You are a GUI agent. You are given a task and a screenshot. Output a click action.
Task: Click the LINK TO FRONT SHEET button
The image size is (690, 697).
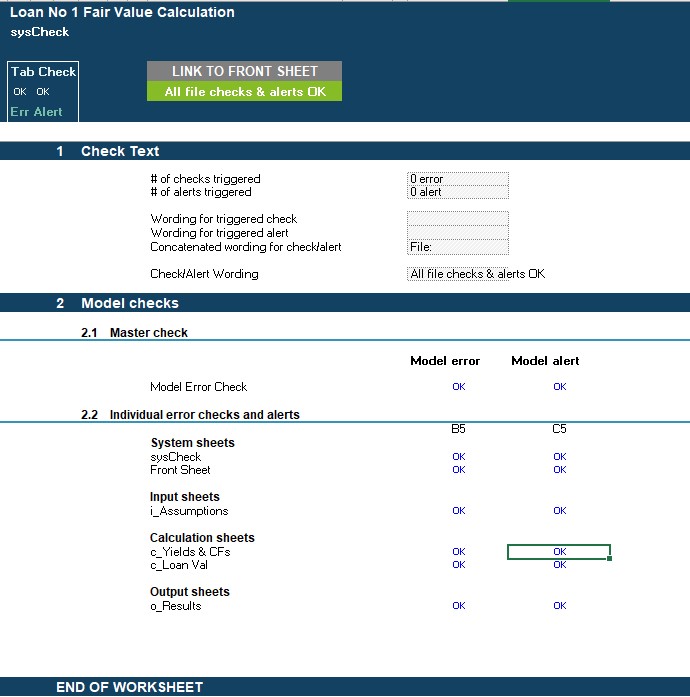click(x=244, y=71)
